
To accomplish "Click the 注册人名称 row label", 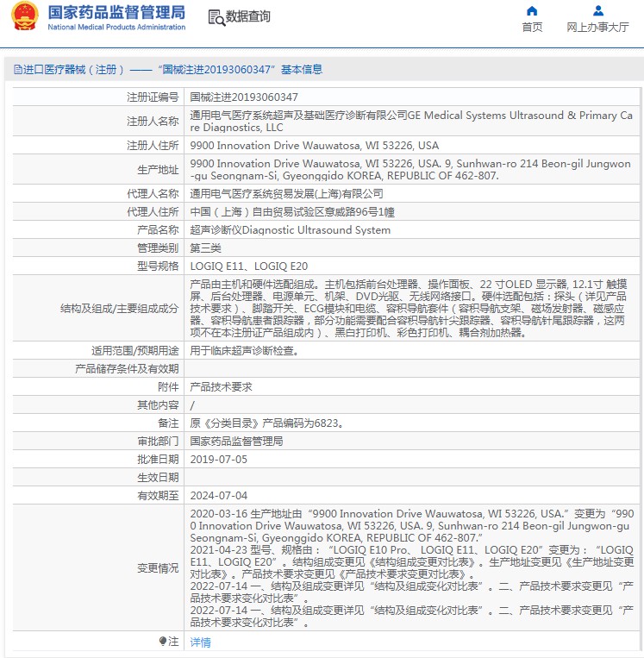I will click(153, 121).
